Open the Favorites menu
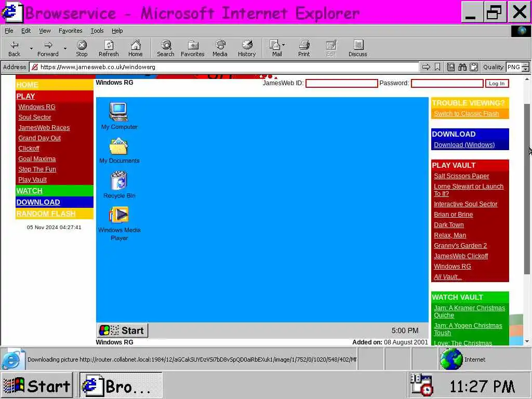Screen dimensions: 532x399 pyautogui.click(x=70, y=31)
